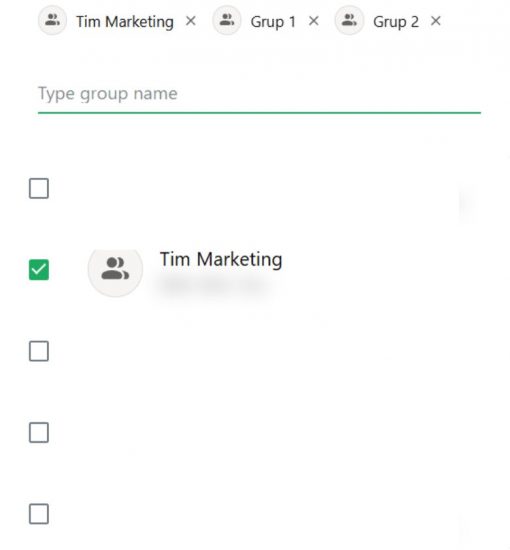This screenshot has width=510, height=550.
Task: Focus the Type group name field
Action: [259, 94]
